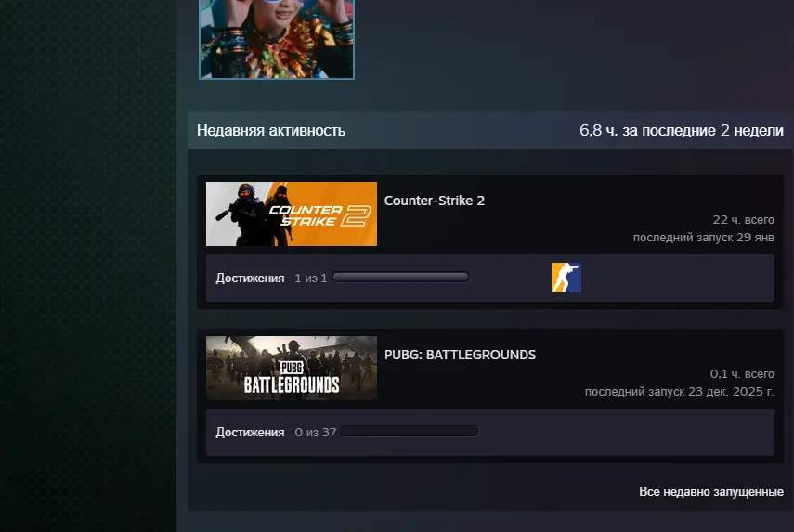Click the PUBG achievements progress bar
The image size is (794, 532).
click(x=410, y=432)
